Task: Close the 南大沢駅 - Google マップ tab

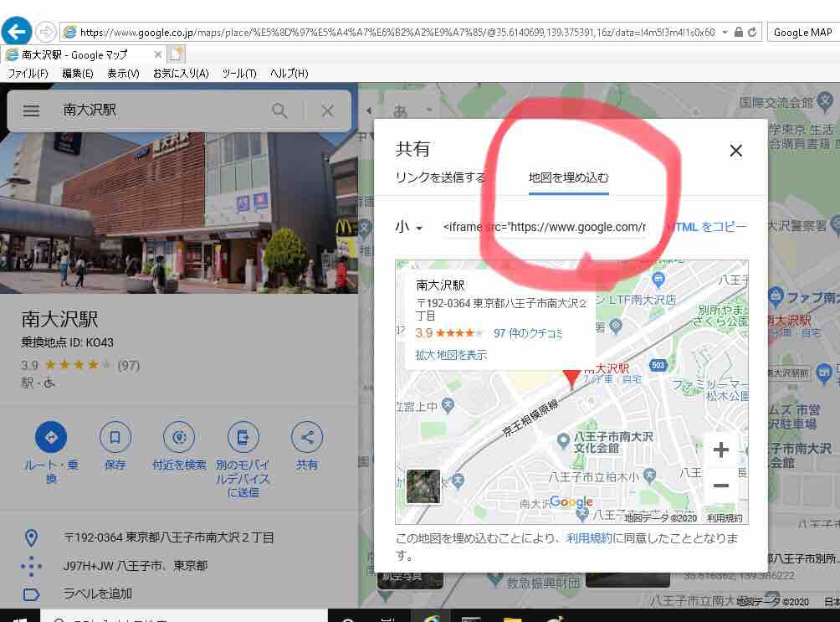Action: click(x=157, y=54)
